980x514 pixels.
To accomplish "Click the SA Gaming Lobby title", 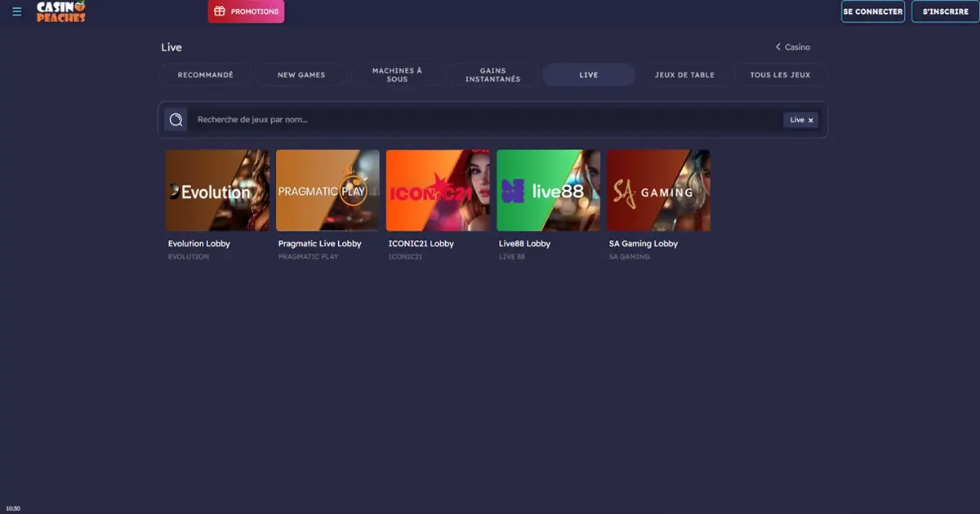I will (644, 244).
